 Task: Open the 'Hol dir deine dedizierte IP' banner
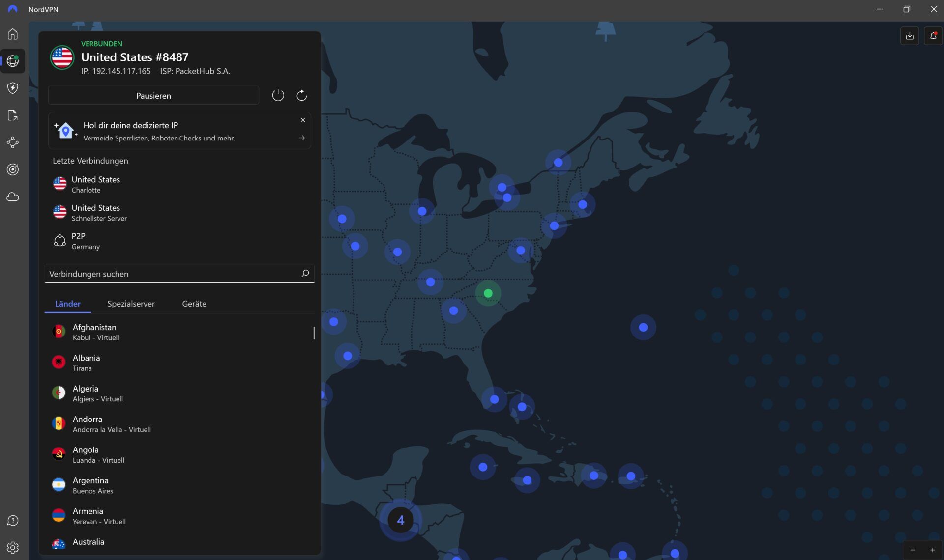point(179,131)
